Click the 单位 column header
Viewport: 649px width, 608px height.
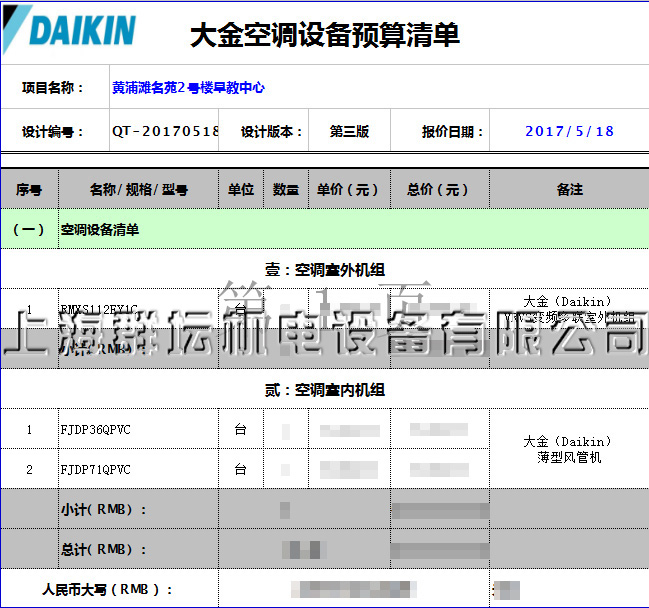[x=241, y=190]
